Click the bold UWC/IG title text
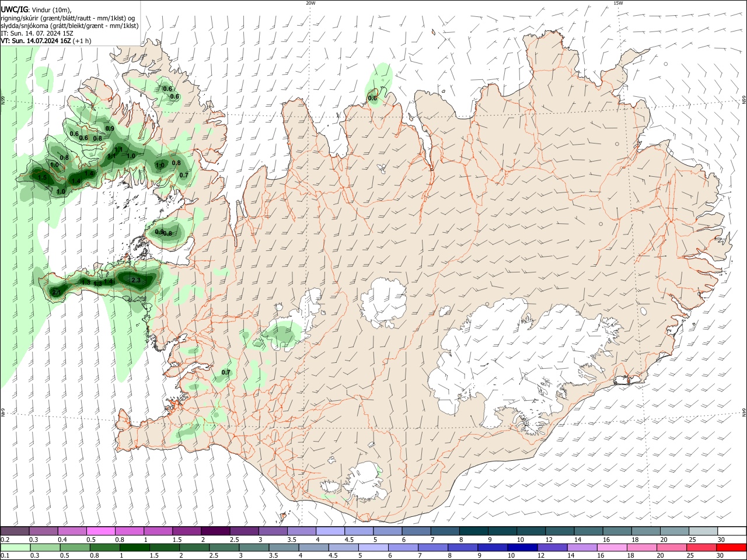 pos(14,10)
